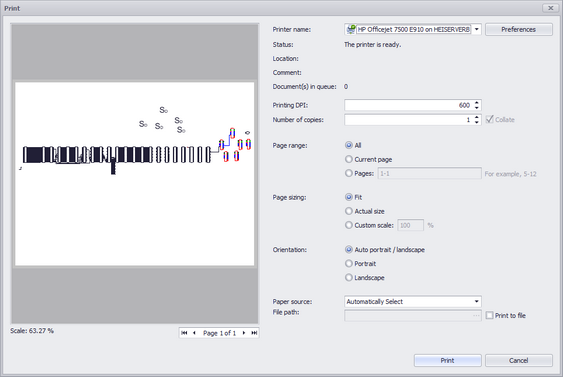
Task: Go to previous page in preview
Action: point(194,333)
